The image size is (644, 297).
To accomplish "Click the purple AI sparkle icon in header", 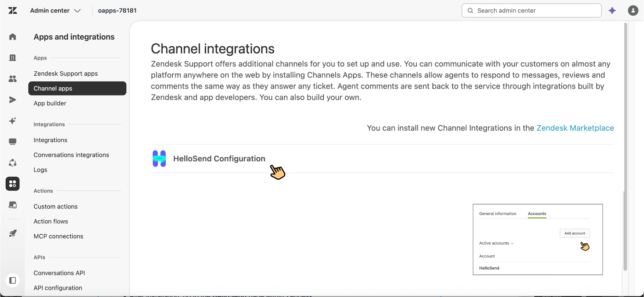I will [x=612, y=11].
